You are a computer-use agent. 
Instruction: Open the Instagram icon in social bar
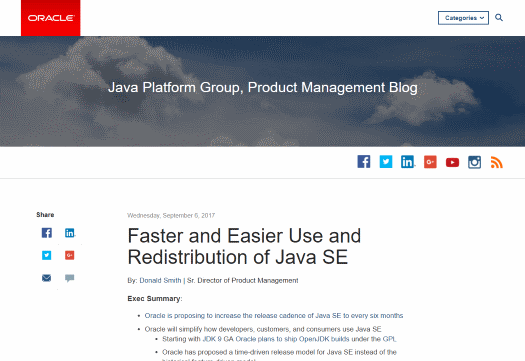pos(474,162)
